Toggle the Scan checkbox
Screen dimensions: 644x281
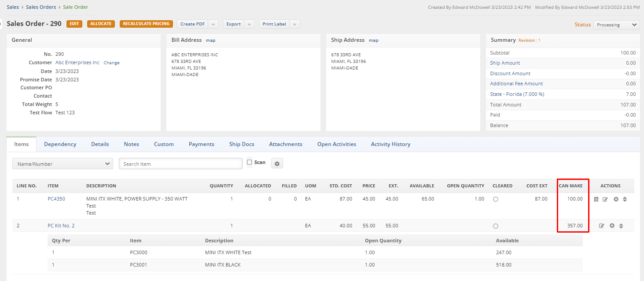pyautogui.click(x=250, y=162)
